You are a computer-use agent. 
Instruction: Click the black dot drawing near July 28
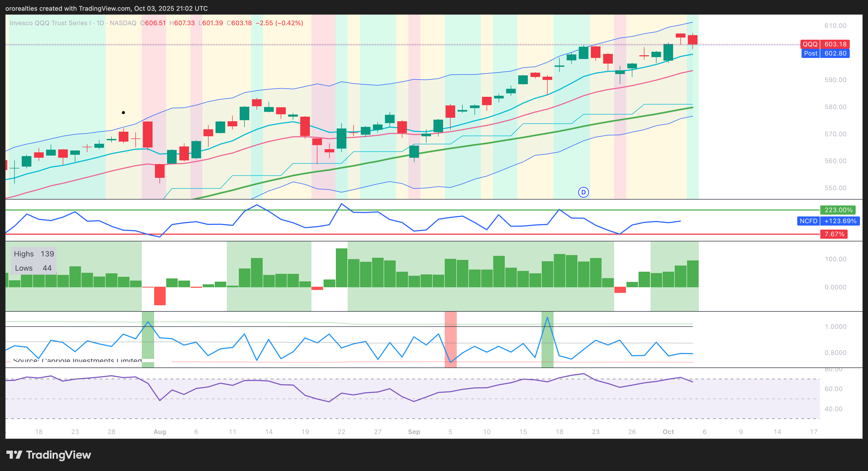point(123,113)
